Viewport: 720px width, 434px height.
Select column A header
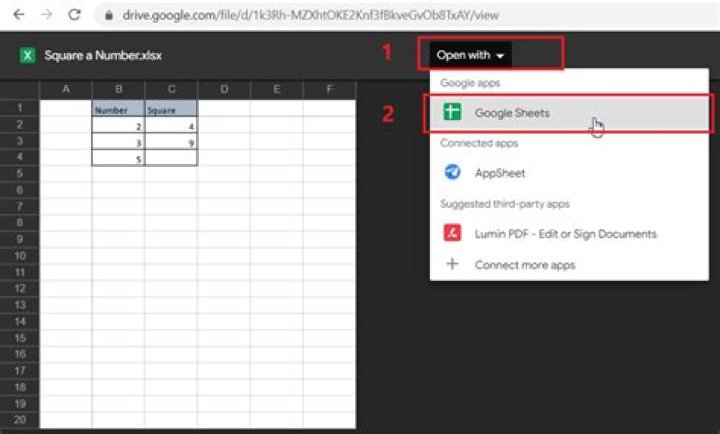tap(66, 89)
